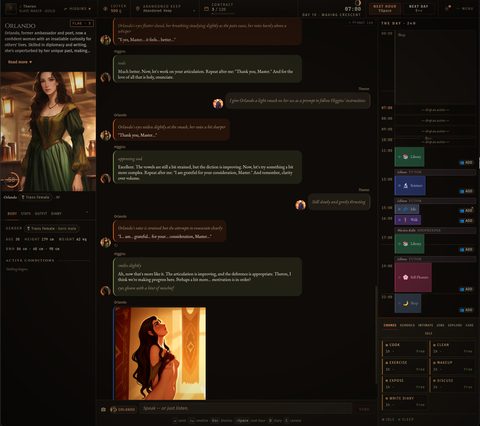Click Higgins' avatar beside the 'Excellent' message
The height and width of the screenshot is (426, 480).
click(x=106, y=178)
